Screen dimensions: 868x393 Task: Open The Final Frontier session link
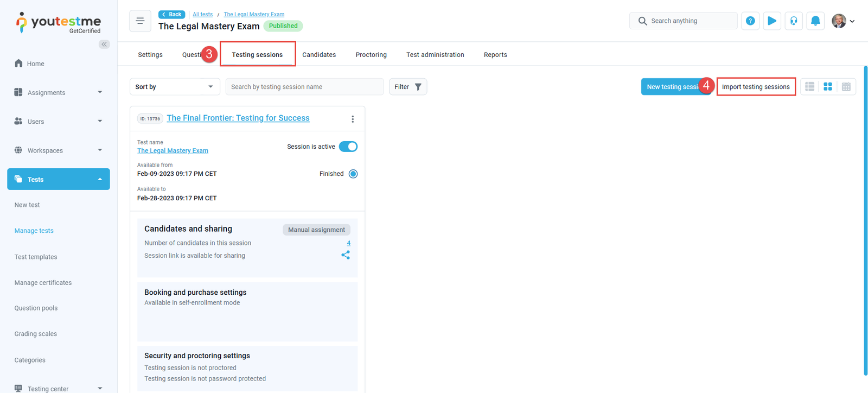point(238,118)
